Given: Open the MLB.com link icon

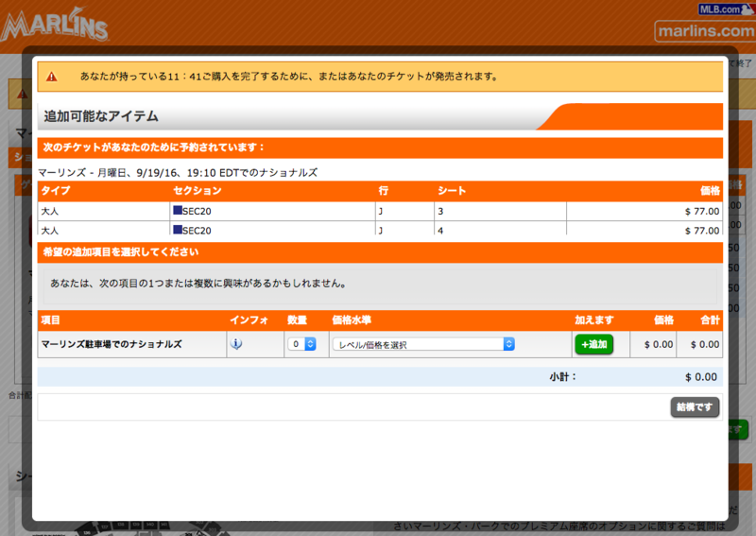Looking at the screenshot, I should pos(727,9).
